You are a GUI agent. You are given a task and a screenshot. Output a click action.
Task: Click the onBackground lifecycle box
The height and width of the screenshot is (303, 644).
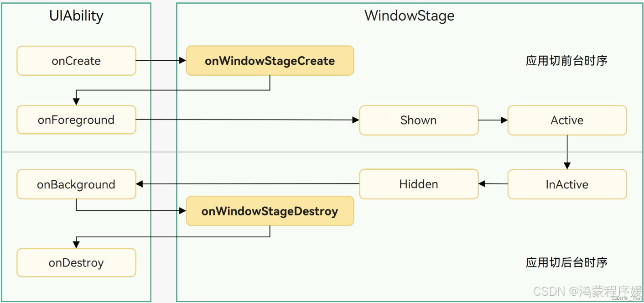click(x=76, y=184)
